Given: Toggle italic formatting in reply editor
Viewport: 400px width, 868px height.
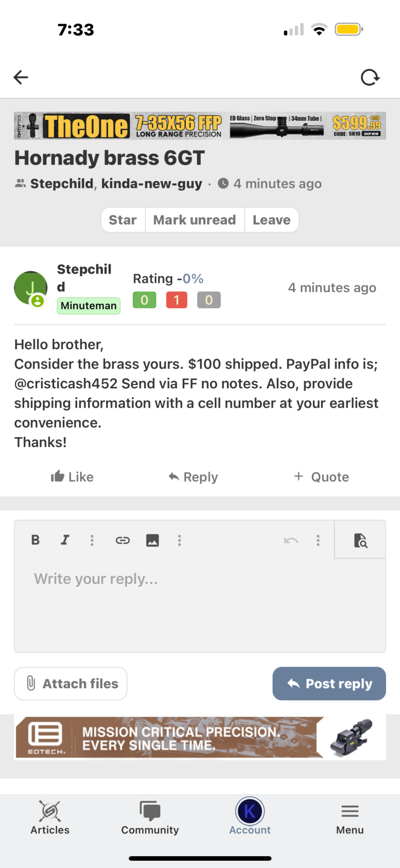Looking at the screenshot, I should pos(64,540).
